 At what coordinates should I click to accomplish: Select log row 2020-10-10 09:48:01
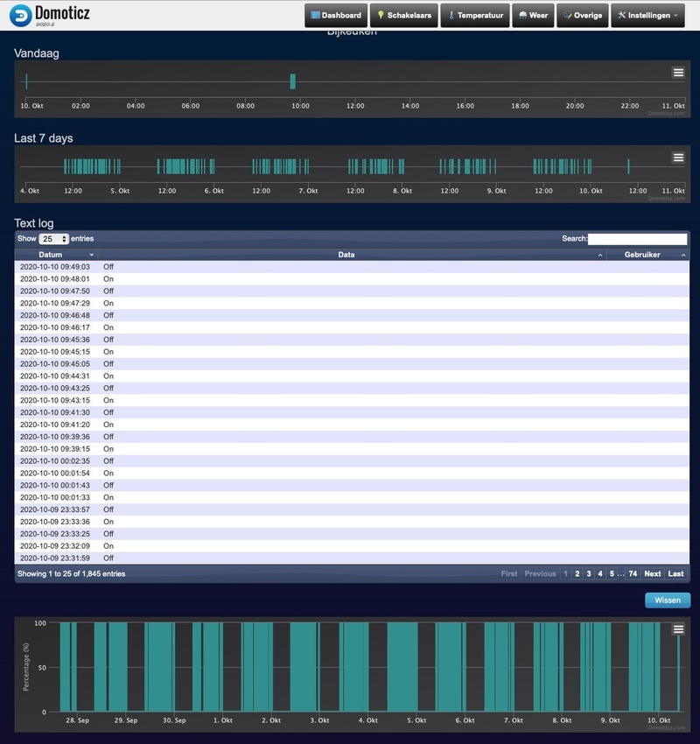352,279
